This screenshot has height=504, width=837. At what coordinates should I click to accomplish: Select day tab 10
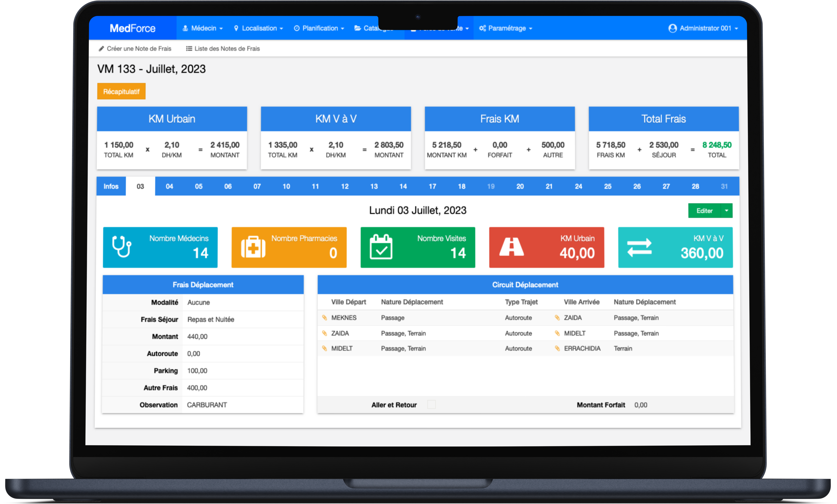tap(286, 186)
